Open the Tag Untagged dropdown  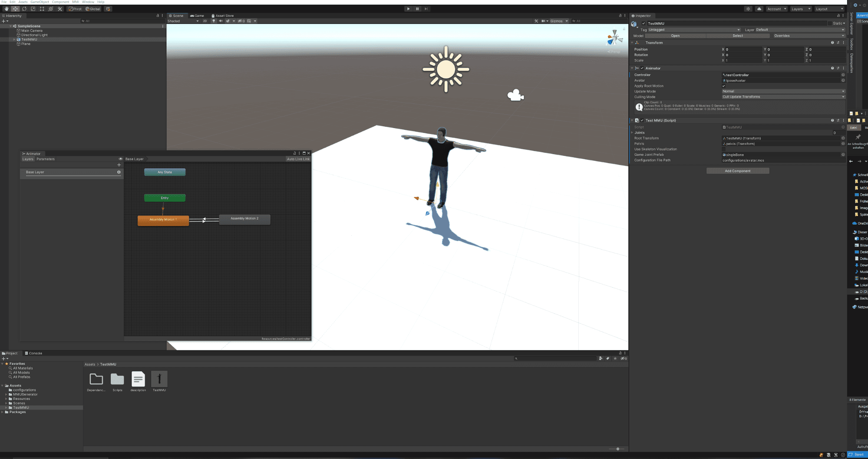click(x=695, y=30)
